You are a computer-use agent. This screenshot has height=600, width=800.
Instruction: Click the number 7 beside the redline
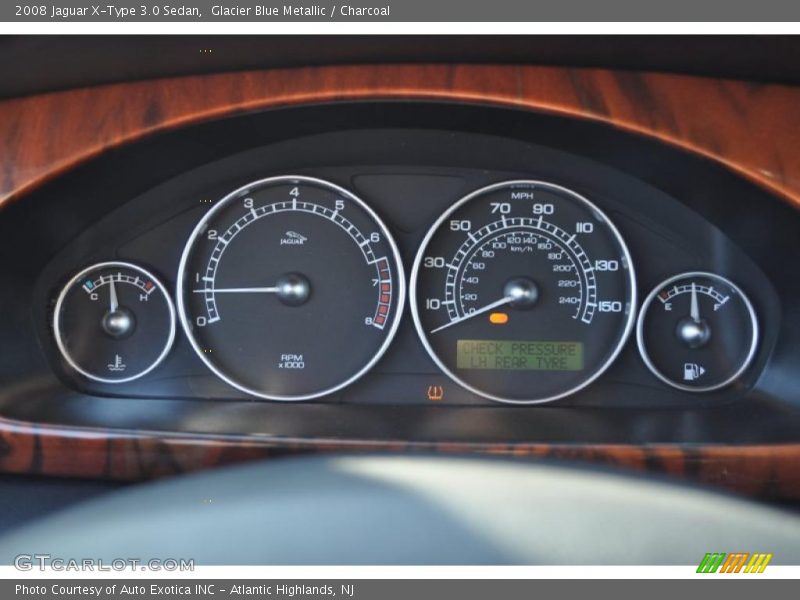point(375,283)
